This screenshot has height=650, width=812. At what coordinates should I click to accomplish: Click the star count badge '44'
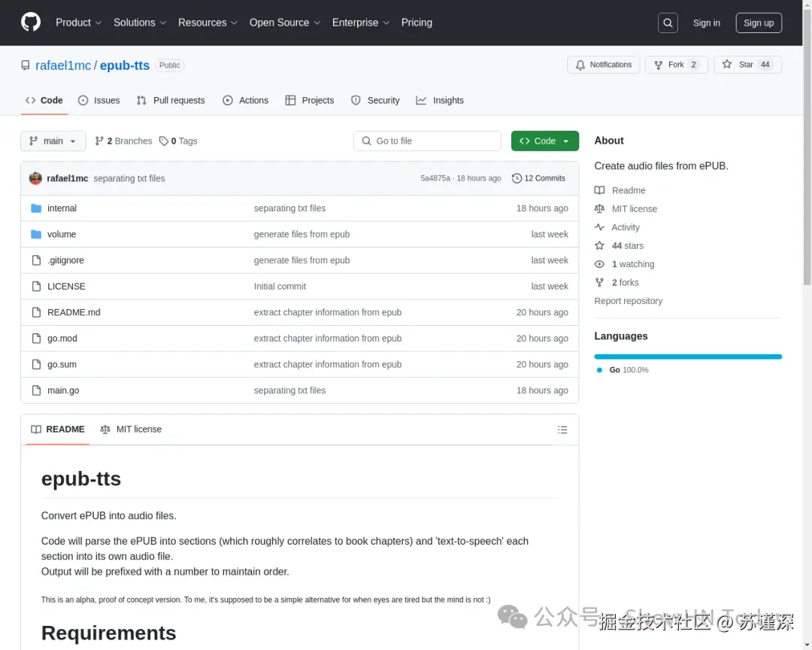tap(765, 65)
